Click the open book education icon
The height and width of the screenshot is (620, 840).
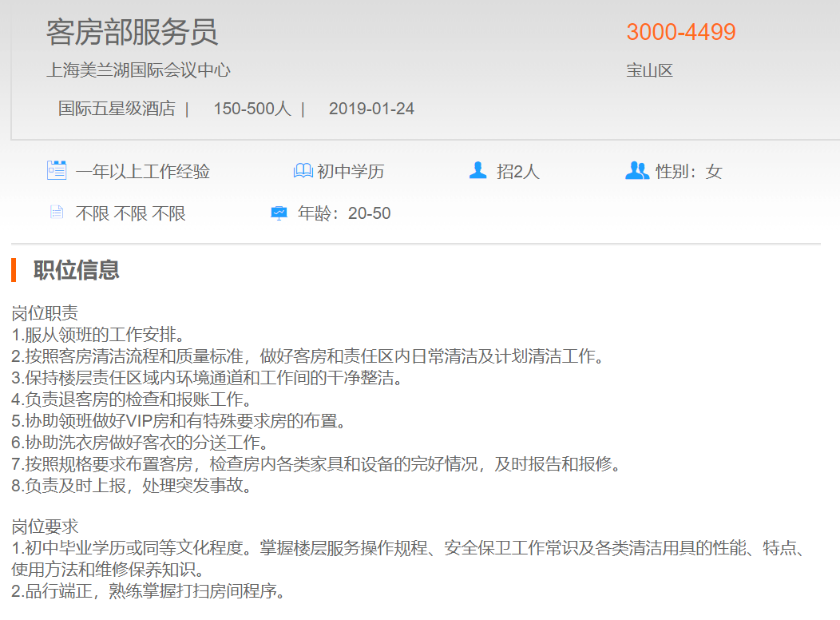coord(303,170)
